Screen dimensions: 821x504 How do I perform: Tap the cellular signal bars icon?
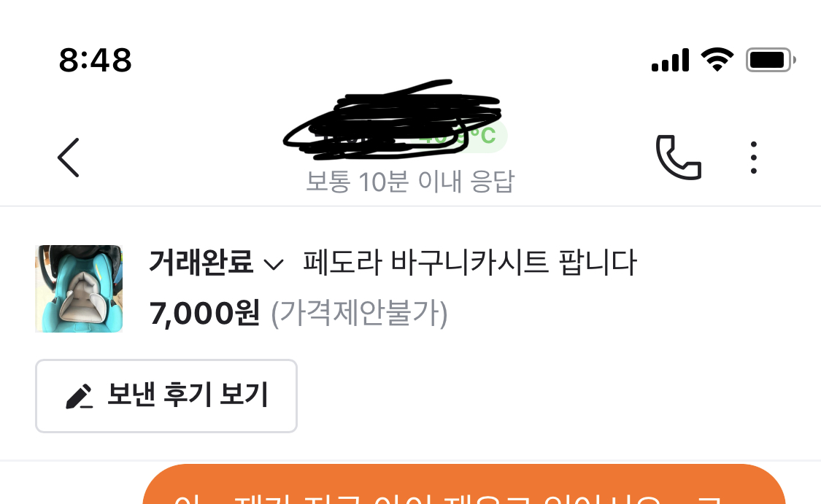pos(670,61)
